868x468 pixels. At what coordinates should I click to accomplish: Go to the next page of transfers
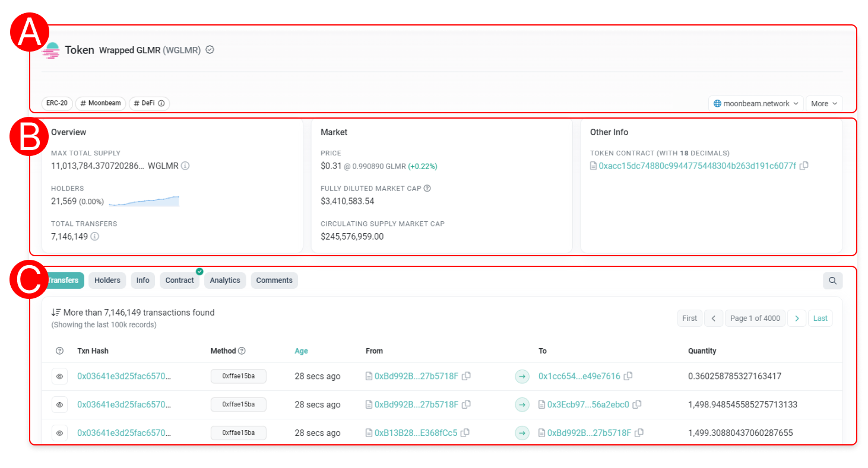pos(797,319)
